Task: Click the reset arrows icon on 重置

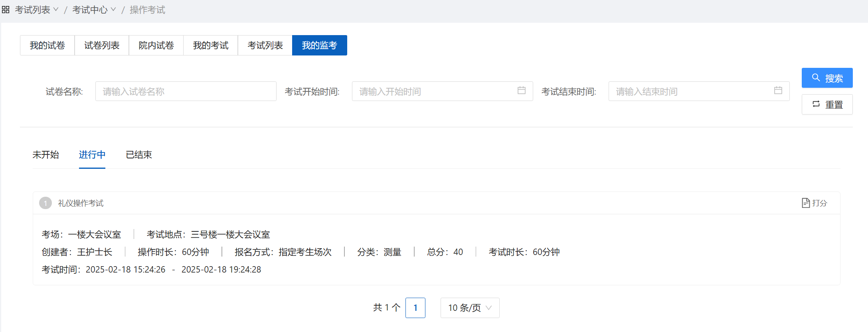Action: click(x=816, y=104)
